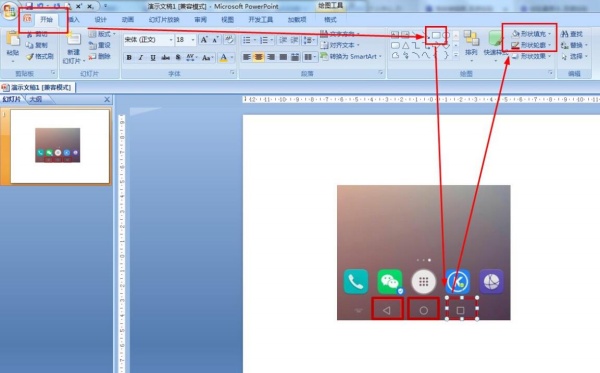Select the rounded rectangle shape
Viewport: 600px width, 373px height.
395,46
